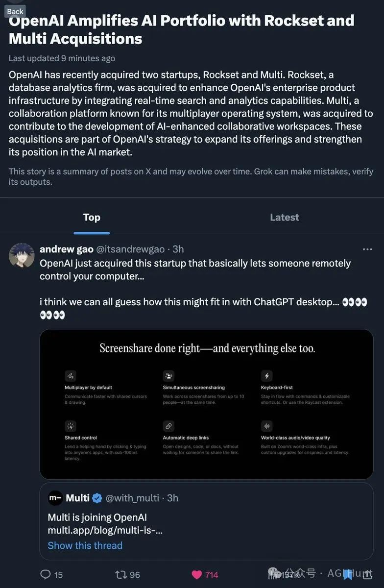This screenshot has height=588, width=384.
Task: Toggle the bookmark icon
Action: 347,574
